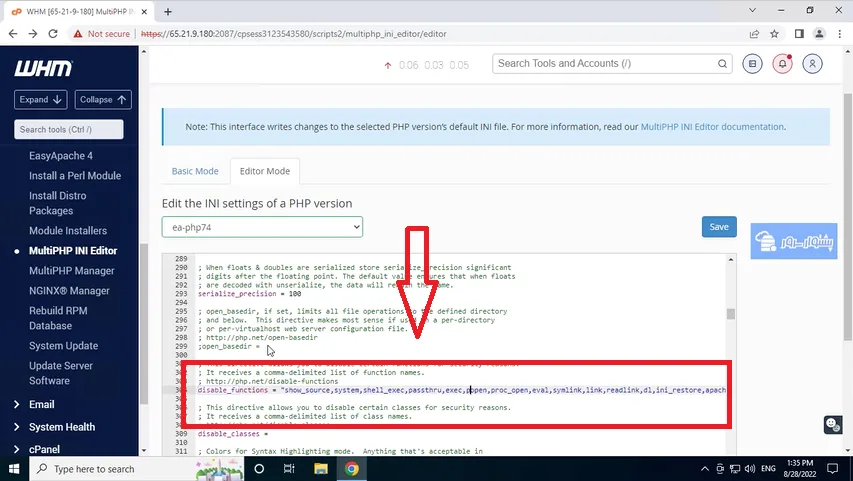Open the volume control in system tray
This screenshot has height=481, width=853.
pyautogui.click(x=750, y=469)
